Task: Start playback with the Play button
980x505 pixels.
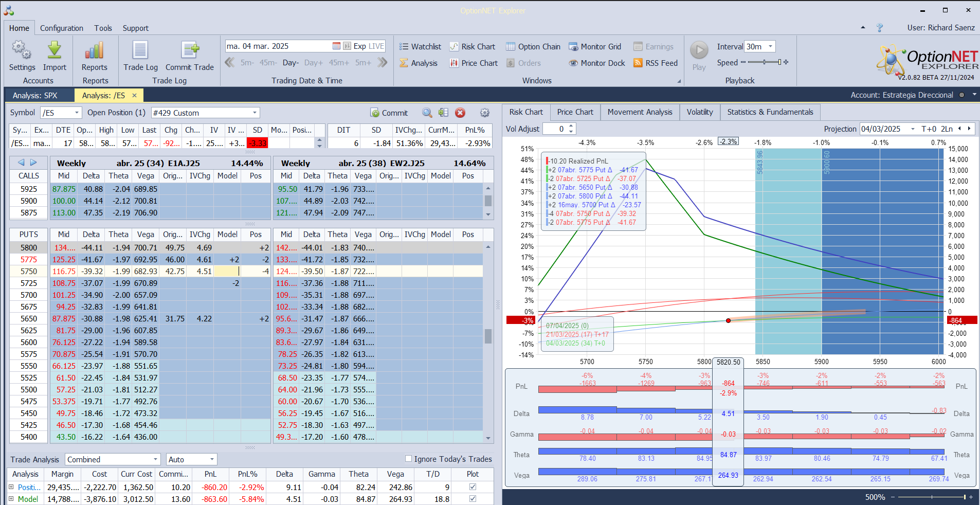Action: [699, 56]
